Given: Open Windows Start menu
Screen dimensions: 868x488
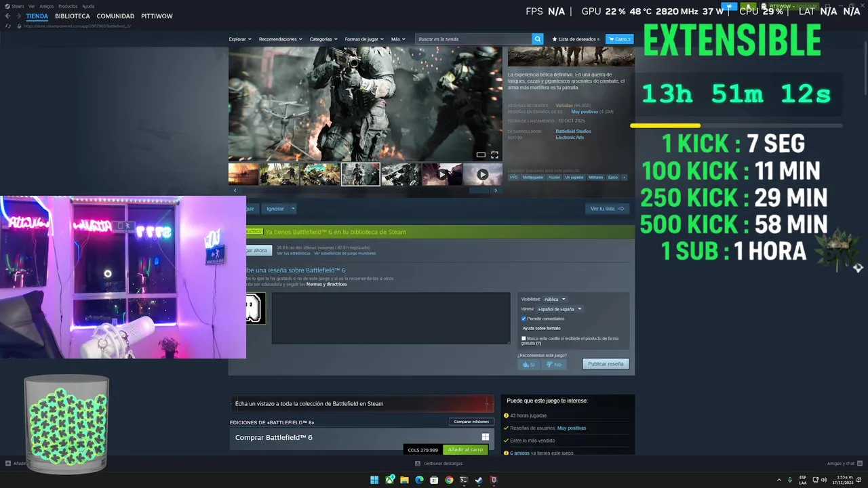Looking at the screenshot, I should coord(374,480).
